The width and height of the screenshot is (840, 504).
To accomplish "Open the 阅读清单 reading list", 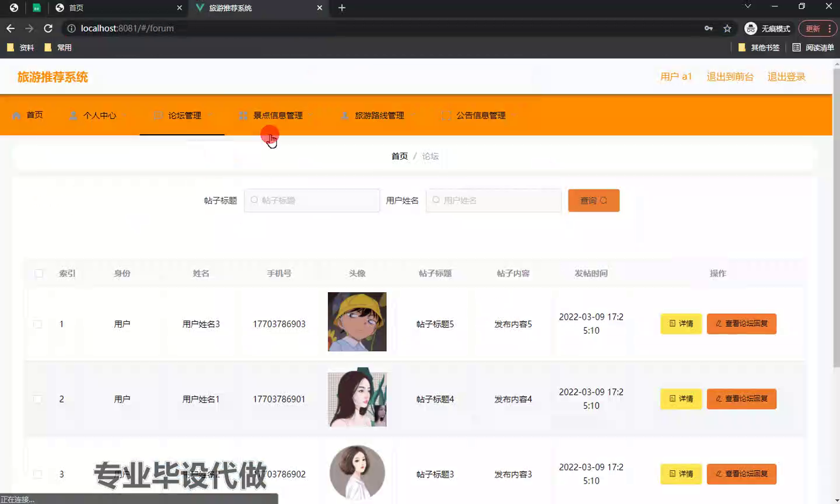I will 813,48.
